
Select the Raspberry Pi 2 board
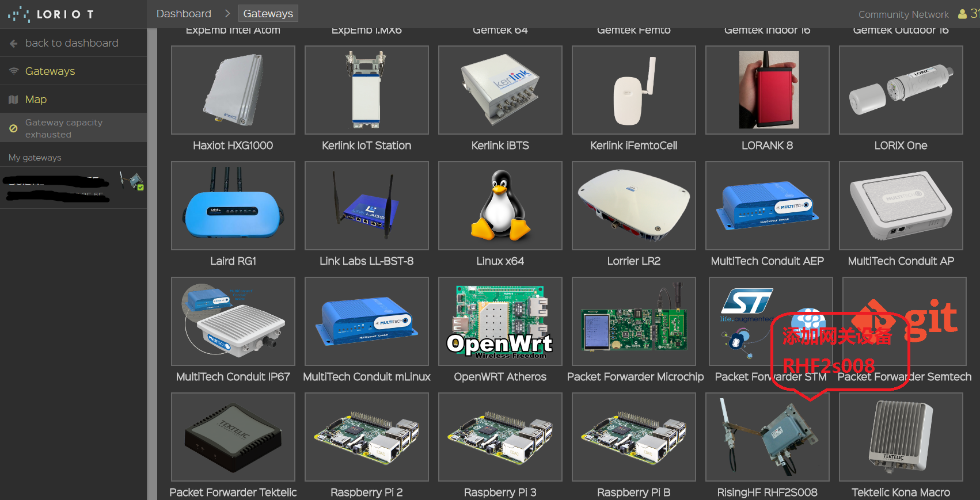click(367, 437)
